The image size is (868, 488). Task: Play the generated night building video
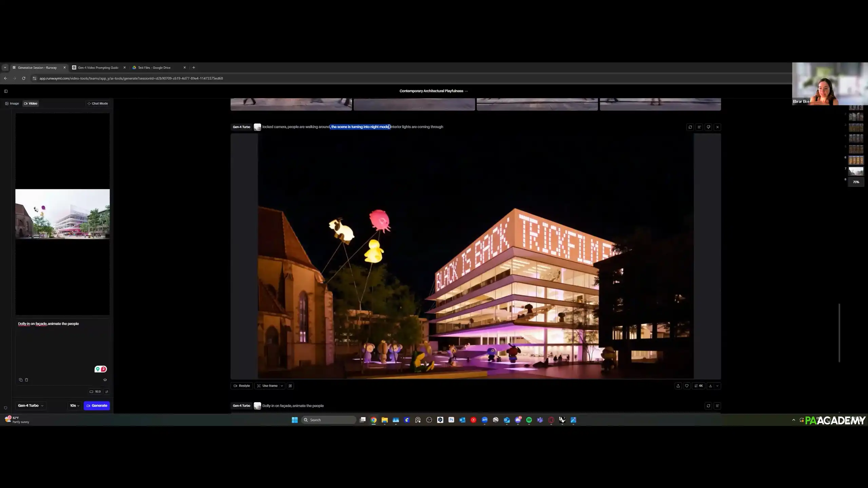pyautogui.click(x=476, y=256)
